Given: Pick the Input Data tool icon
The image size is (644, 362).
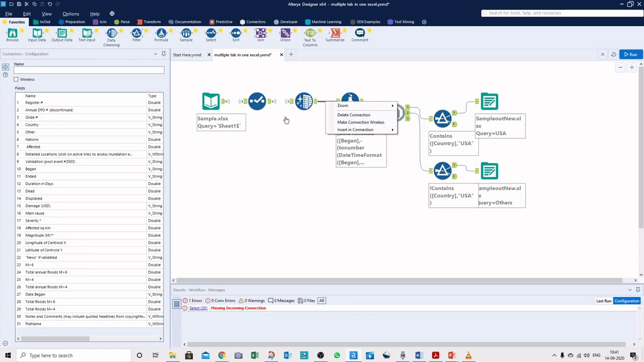Looking at the screenshot, I should pos(37,34).
